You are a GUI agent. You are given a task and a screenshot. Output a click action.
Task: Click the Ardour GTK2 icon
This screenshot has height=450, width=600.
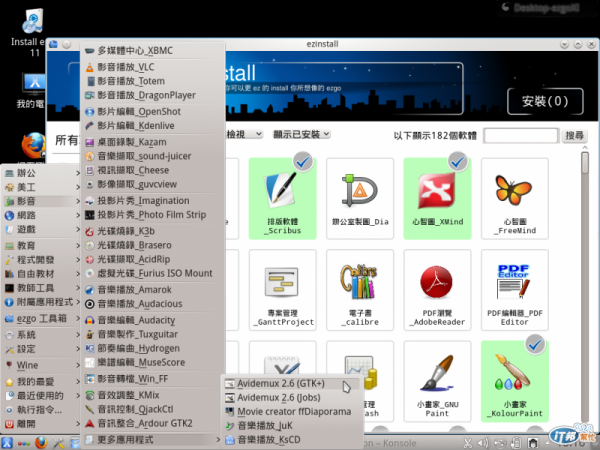tap(90, 424)
